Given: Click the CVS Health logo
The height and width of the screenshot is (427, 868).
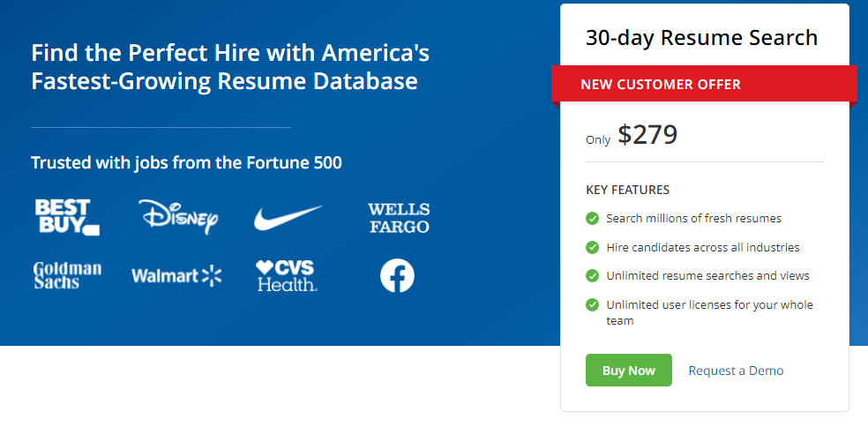Looking at the screenshot, I should click(287, 275).
